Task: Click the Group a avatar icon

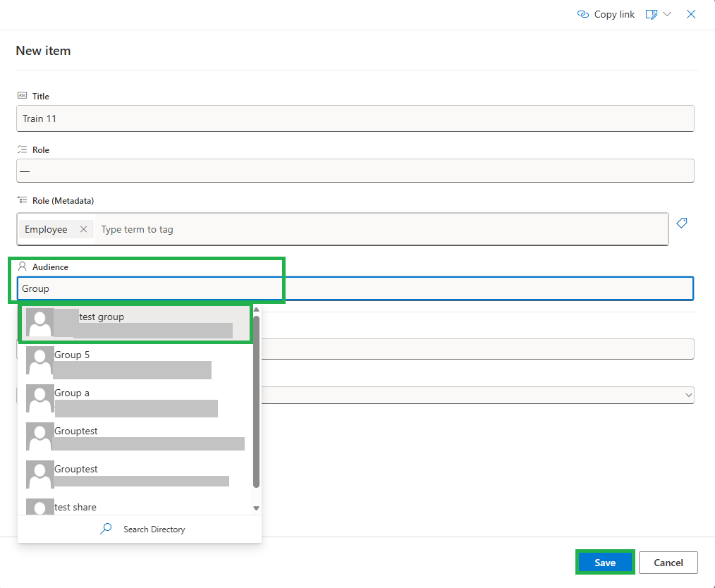Action: click(39, 398)
